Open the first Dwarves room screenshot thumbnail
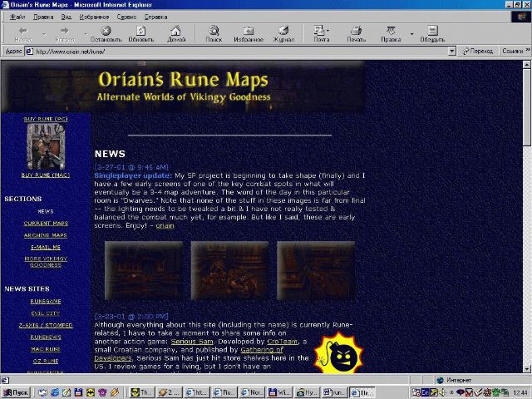The height and width of the screenshot is (399, 532). pos(144,271)
